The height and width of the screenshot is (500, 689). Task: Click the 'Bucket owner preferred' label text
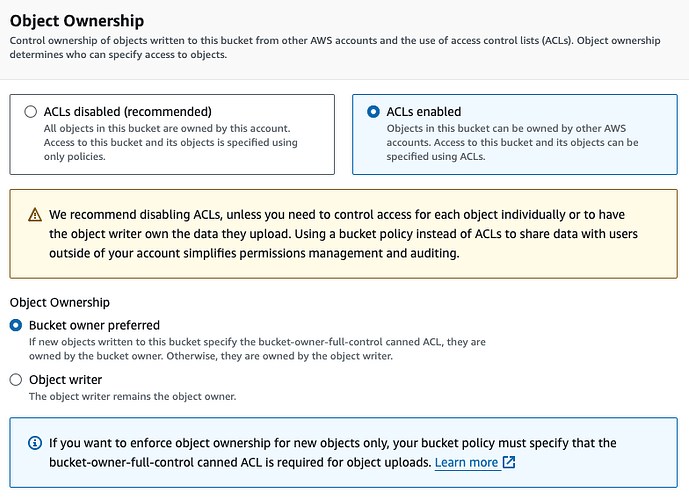94,325
